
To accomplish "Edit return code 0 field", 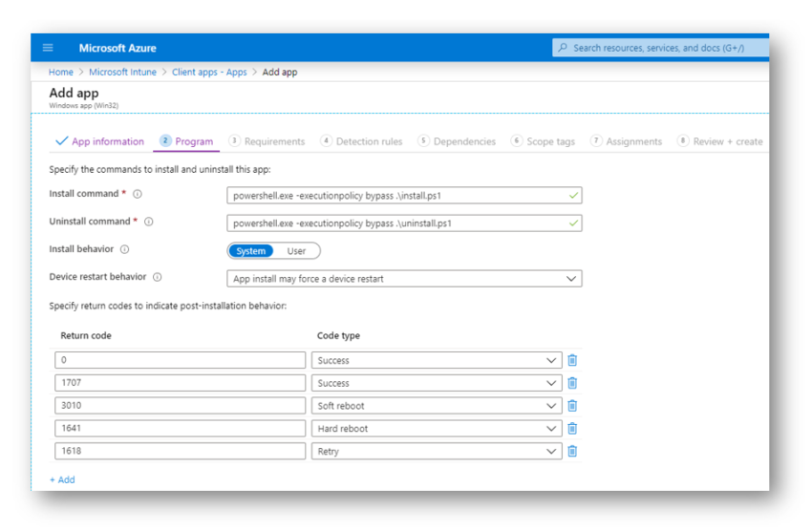I will click(181, 360).
